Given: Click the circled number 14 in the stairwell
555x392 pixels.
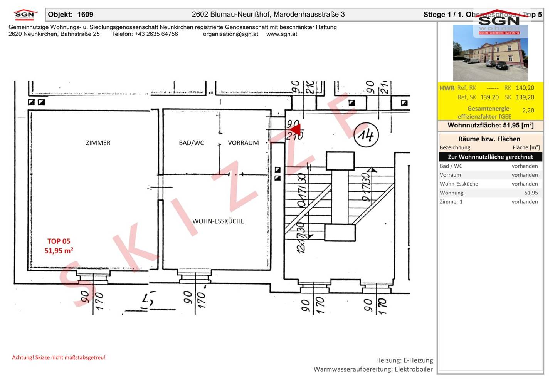Looking at the screenshot, I should (x=366, y=135).
